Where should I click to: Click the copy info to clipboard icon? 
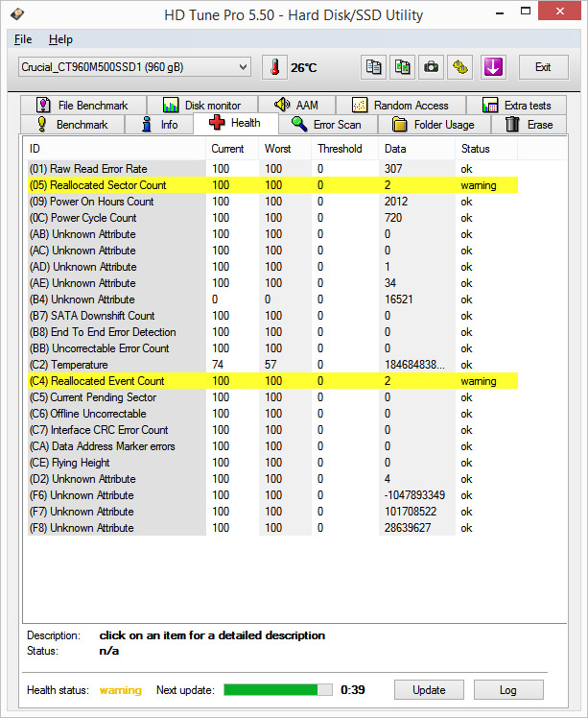[x=373, y=67]
